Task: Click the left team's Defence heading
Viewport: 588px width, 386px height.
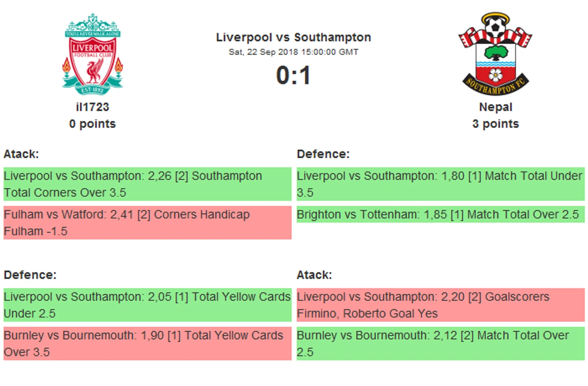Action: [30, 275]
